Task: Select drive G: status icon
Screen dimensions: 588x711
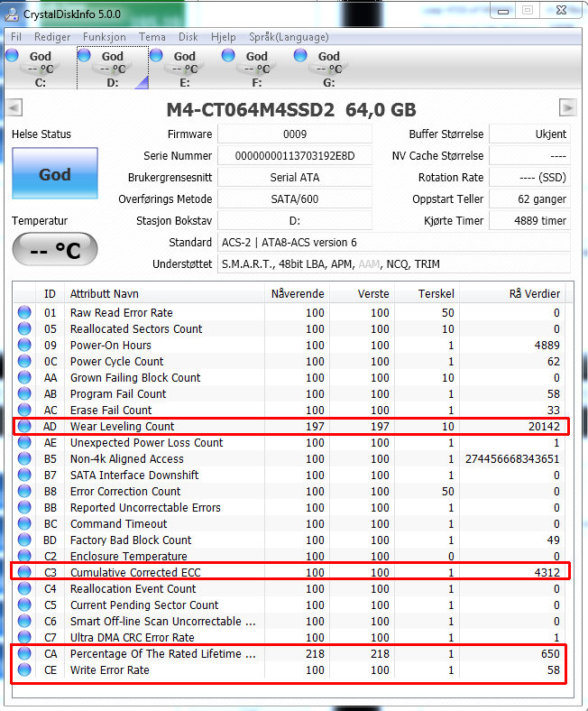Action: click(300, 55)
